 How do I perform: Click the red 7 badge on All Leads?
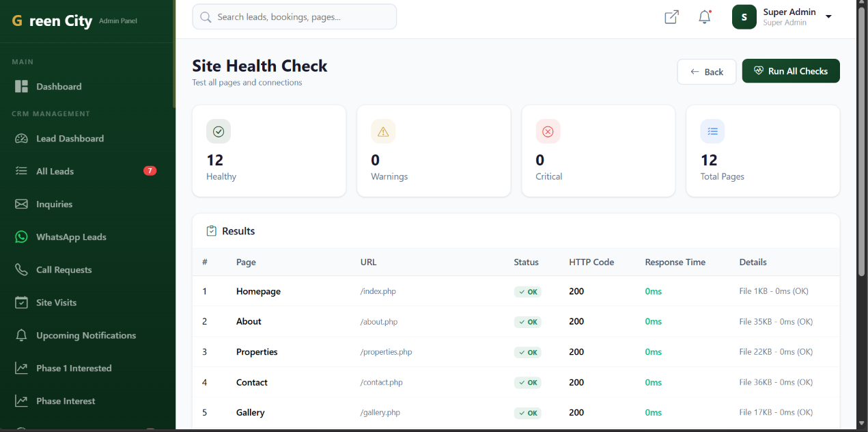click(x=150, y=171)
